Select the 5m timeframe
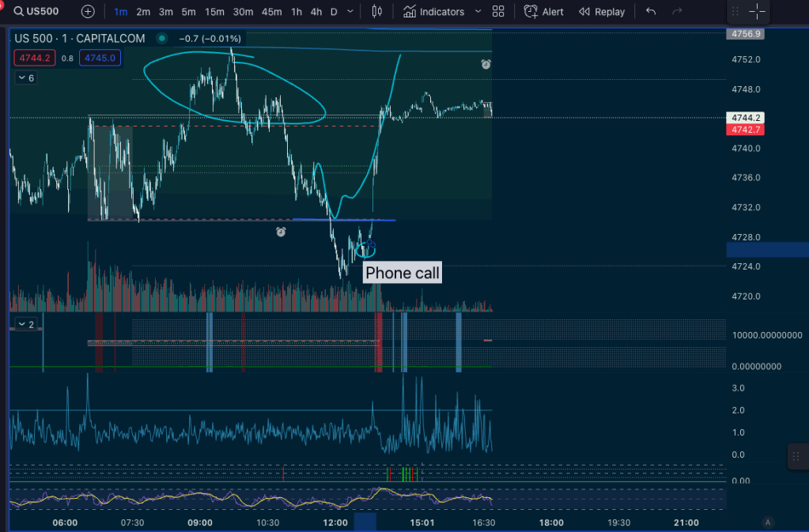This screenshot has width=809, height=532. click(188, 12)
